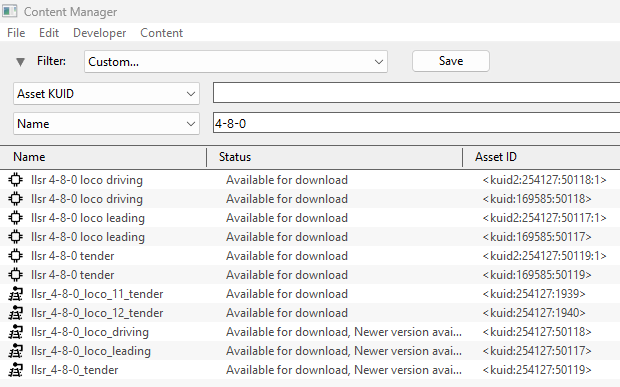This screenshot has height=387, width=620.
Task: Select llsr 4-8-0 tender kuid2 row name
Action: coord(73,256)
